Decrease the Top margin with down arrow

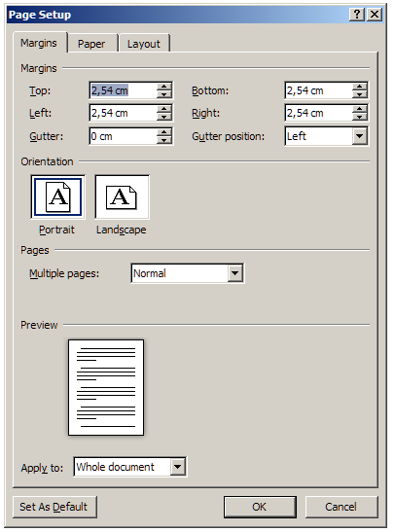coord(164,94)
